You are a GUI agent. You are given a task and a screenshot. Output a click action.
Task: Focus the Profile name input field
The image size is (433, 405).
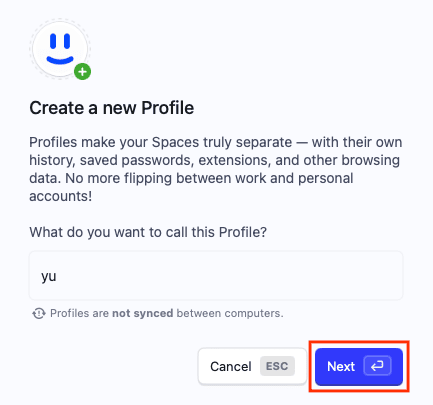tap(216, 276)
